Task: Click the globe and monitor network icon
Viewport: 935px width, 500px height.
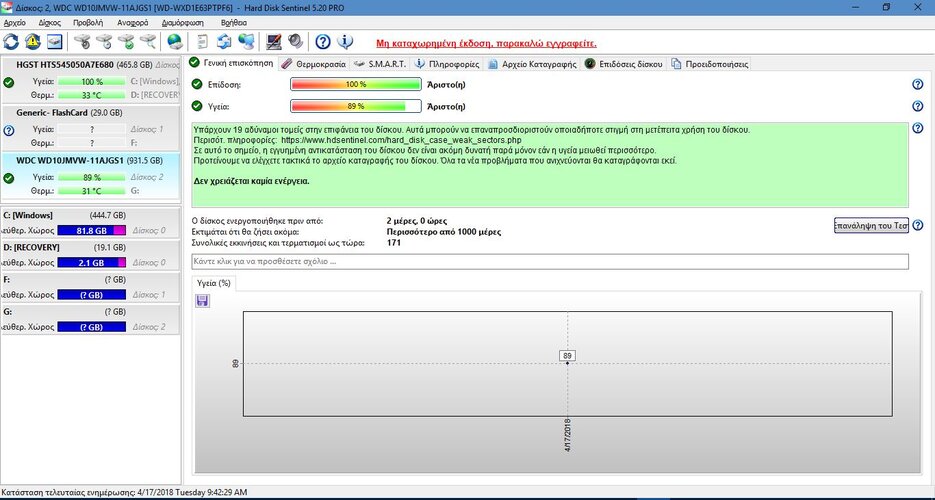Action: click(x=246, y=42)
